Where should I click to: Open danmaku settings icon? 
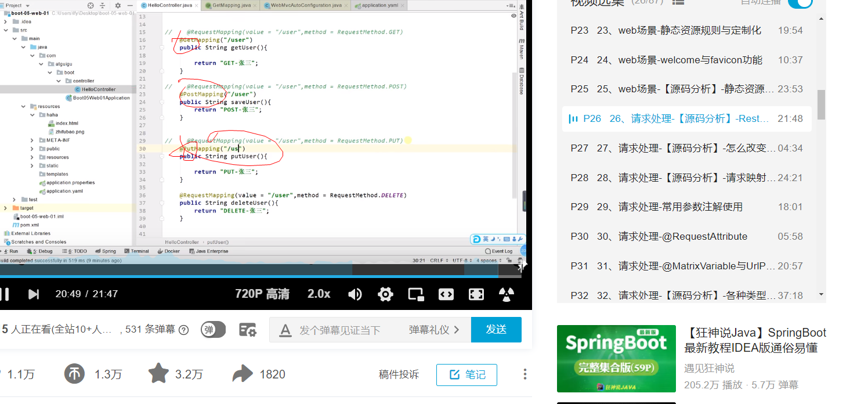(x=248, y=330)
